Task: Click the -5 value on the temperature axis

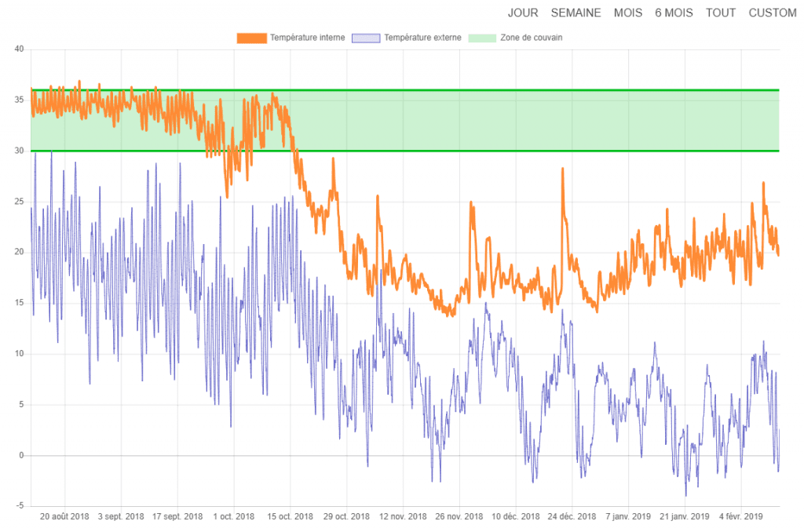Action: click(x=20, y=506)
